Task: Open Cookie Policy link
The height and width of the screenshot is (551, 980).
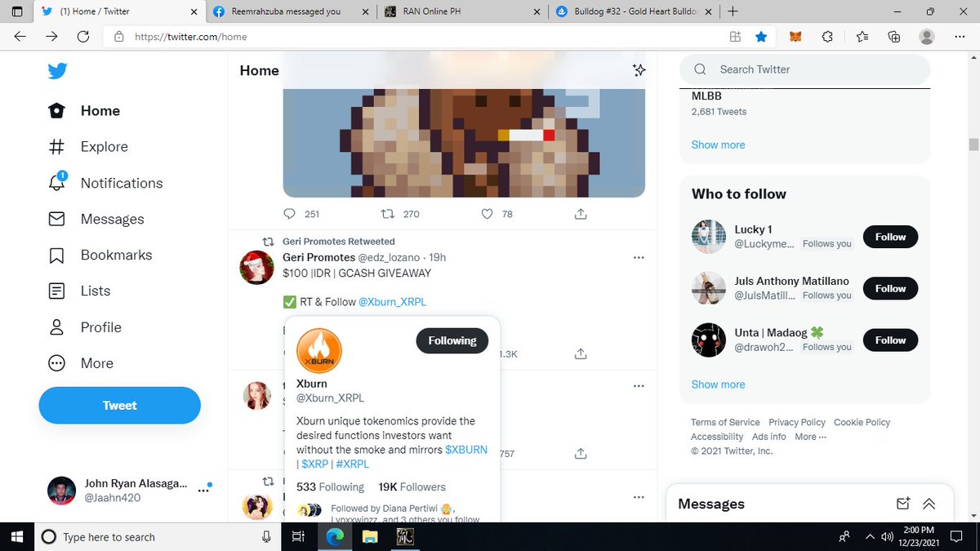Action: click(862, 422)
